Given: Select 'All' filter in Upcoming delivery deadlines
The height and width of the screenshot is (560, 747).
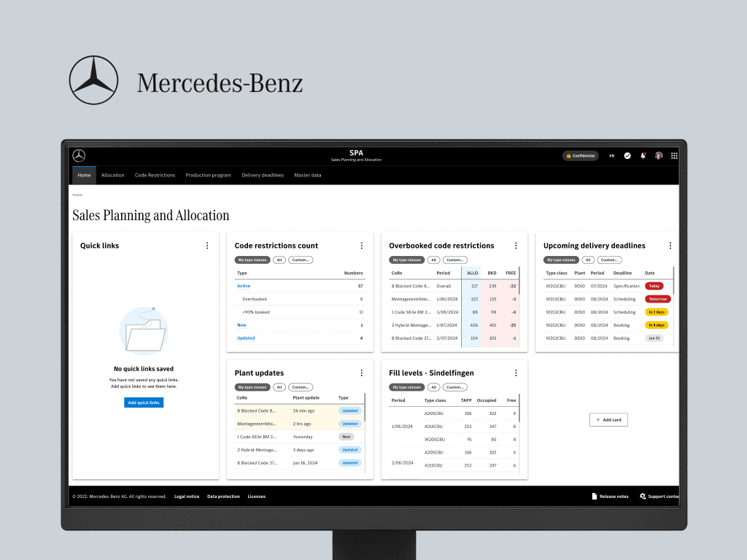Looking at the screenshot, I should [x=587, y=260].
